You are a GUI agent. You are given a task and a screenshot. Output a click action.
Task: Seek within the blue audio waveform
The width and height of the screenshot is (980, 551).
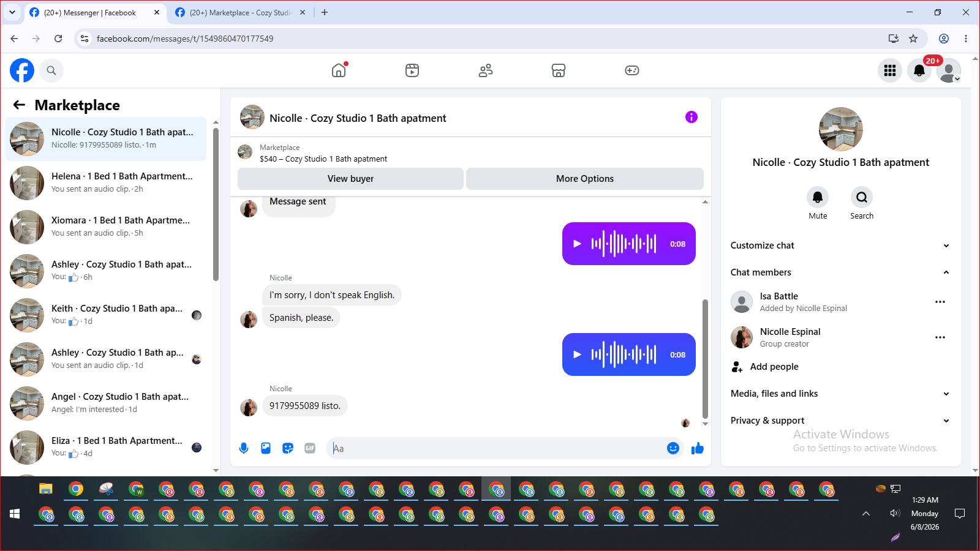pyautogui.click(x=624, y=354)
